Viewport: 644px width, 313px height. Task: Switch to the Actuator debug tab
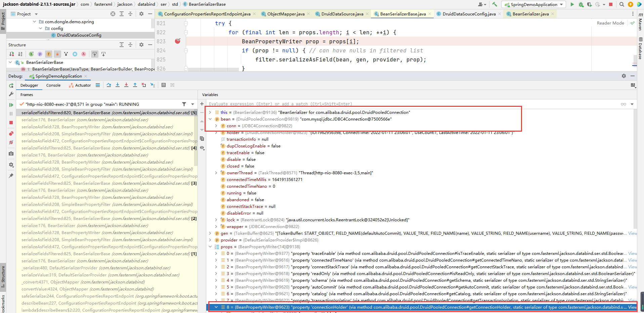80,85
